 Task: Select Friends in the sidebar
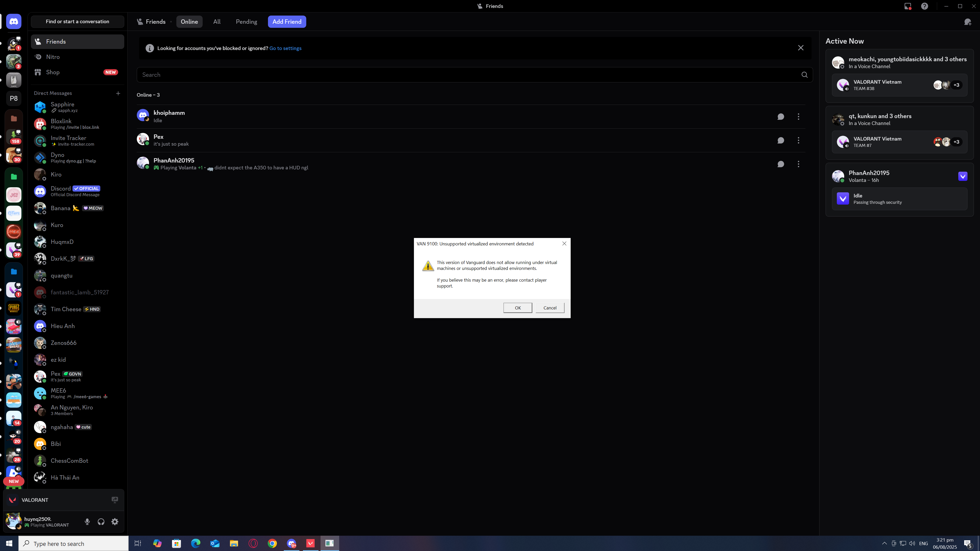[78, 41]
